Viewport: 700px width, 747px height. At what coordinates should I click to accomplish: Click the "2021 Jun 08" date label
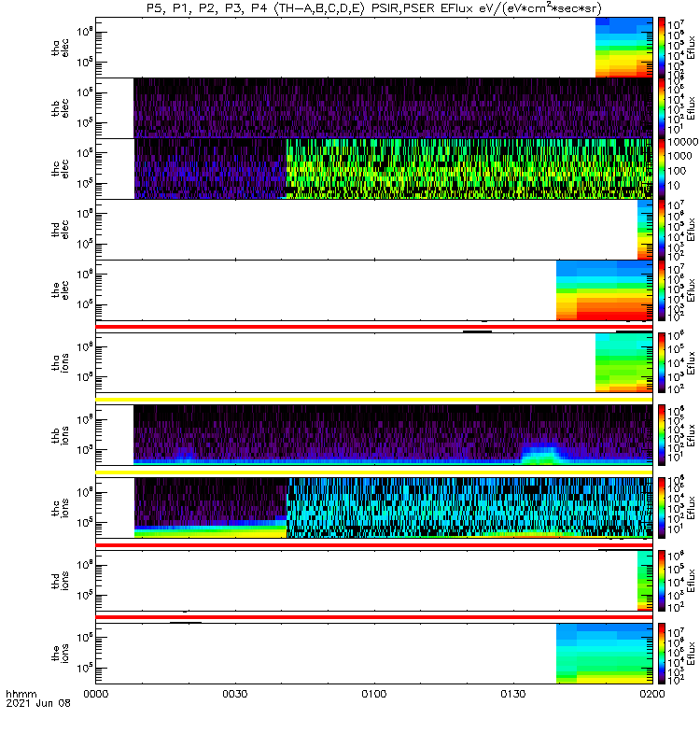tap(38, 703)
